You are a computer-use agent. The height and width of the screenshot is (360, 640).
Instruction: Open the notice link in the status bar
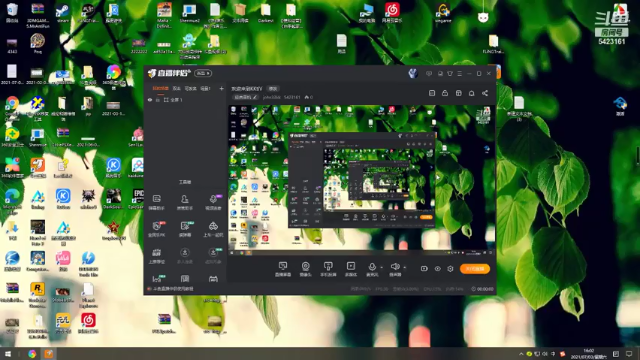(171, 289)
